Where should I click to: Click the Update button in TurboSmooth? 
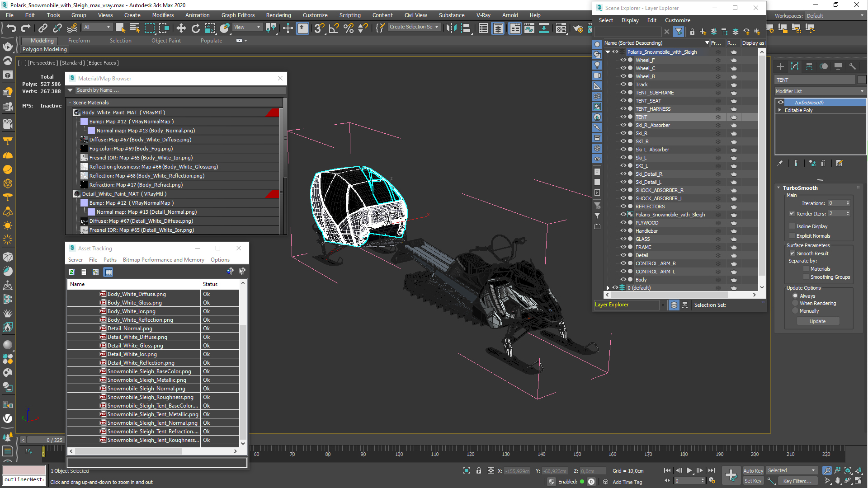[x=817, y=321]
